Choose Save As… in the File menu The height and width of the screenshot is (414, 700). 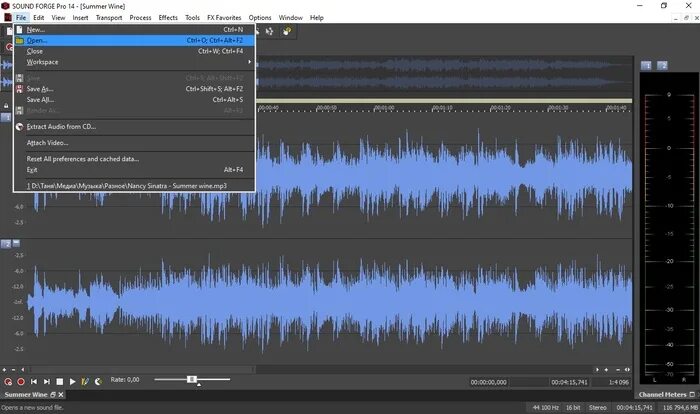click(x=134, y=89)
